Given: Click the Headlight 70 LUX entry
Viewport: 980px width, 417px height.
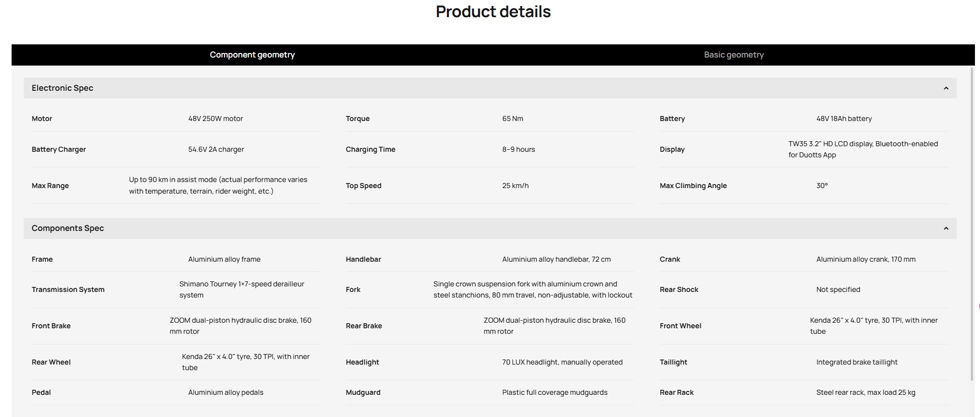Looking at the screenshot, I should tap(562, 362).
